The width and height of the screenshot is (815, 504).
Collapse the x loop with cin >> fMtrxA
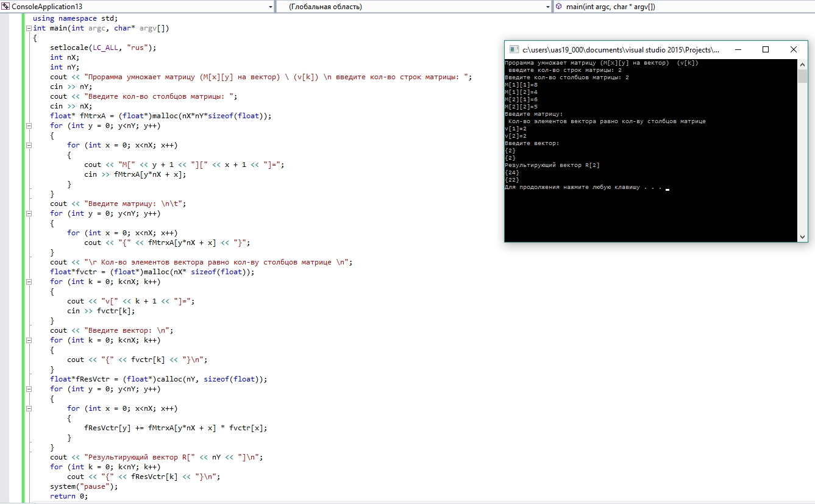[x=29, y=145]
